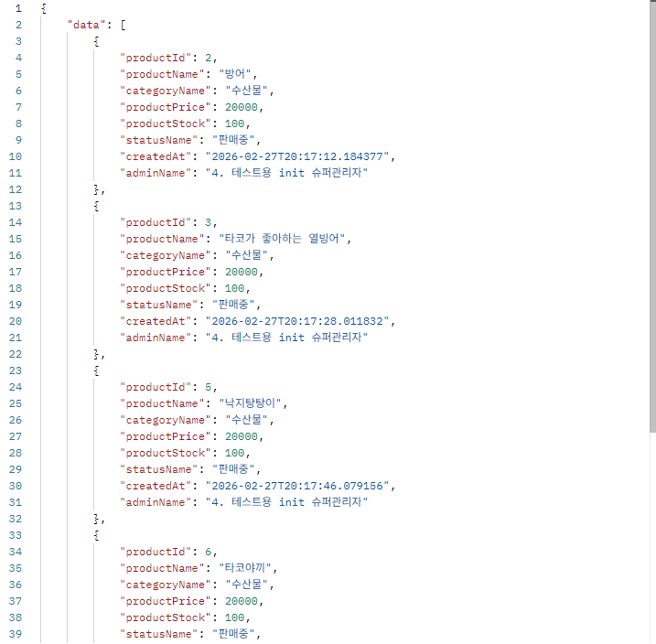Click categoryName "수산물" on line 6
This screenshot has height=644, width=656.
246,91
